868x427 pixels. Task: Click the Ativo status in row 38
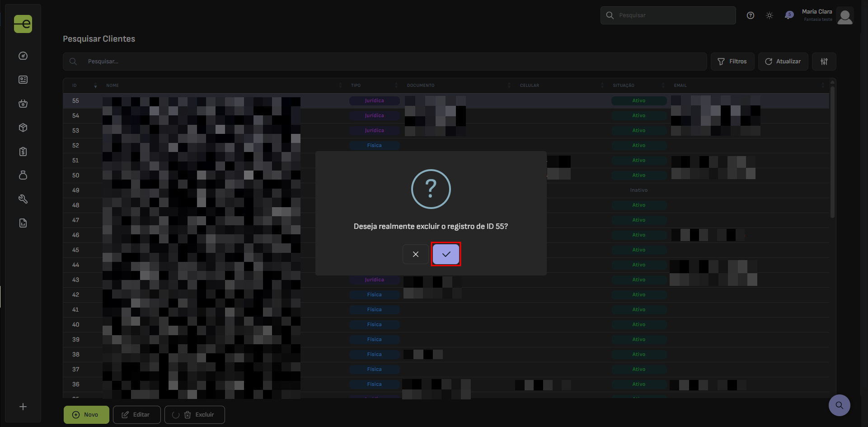coord(639,355)
